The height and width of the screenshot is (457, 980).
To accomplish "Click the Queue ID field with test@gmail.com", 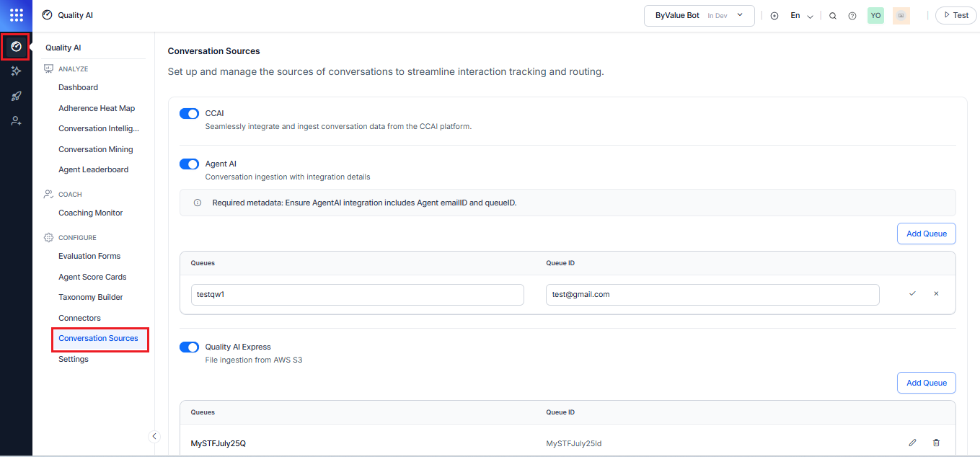I will click(712, 294).
